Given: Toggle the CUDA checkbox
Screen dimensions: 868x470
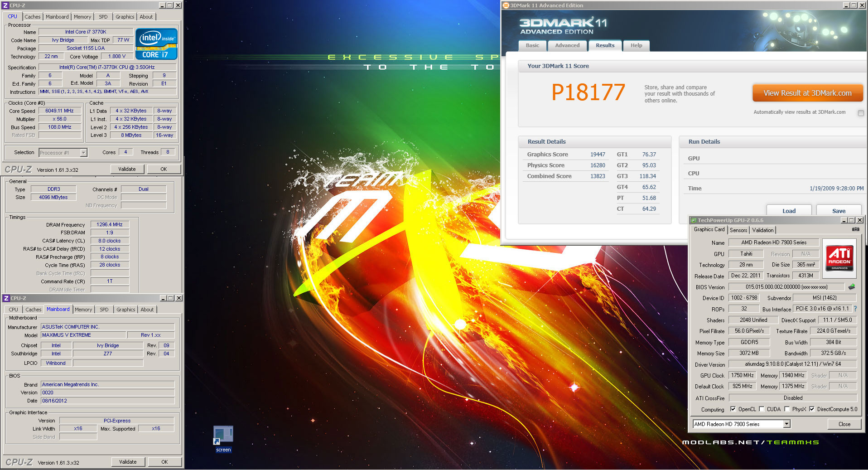Looking at the screenshot, I should click(x=762, y=409).
